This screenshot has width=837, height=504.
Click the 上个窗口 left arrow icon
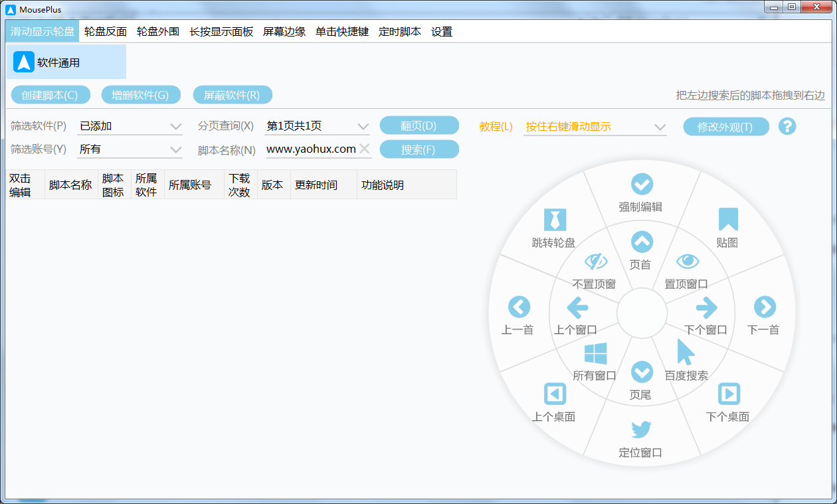tap(577, 307)
